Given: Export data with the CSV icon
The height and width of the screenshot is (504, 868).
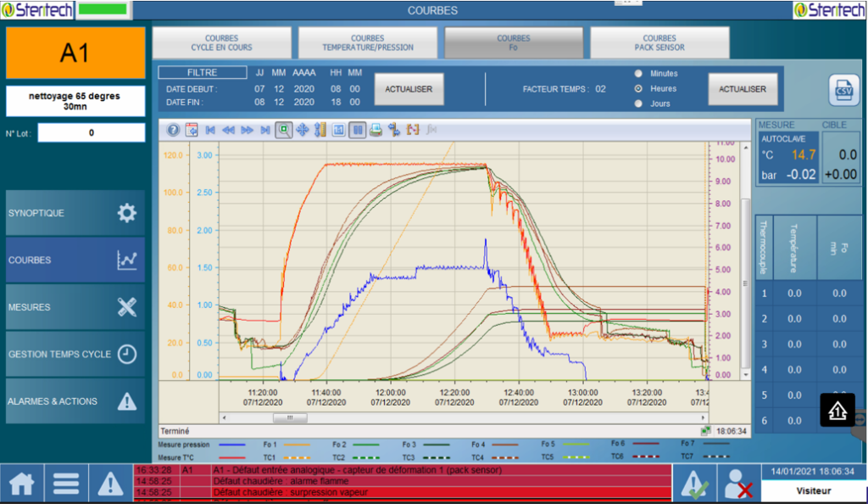Looking at the screenshot, I should tap(843, 89).
